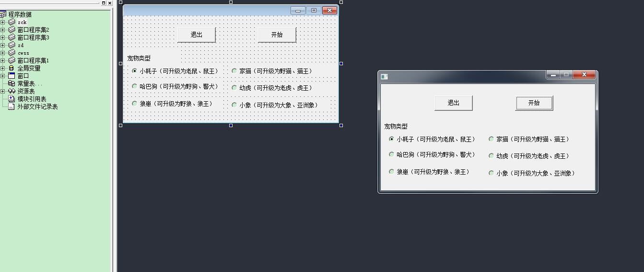Click the 资源表 icon in the tree
644x272 pixels.
pyautogui.click(x=12, y=91)
